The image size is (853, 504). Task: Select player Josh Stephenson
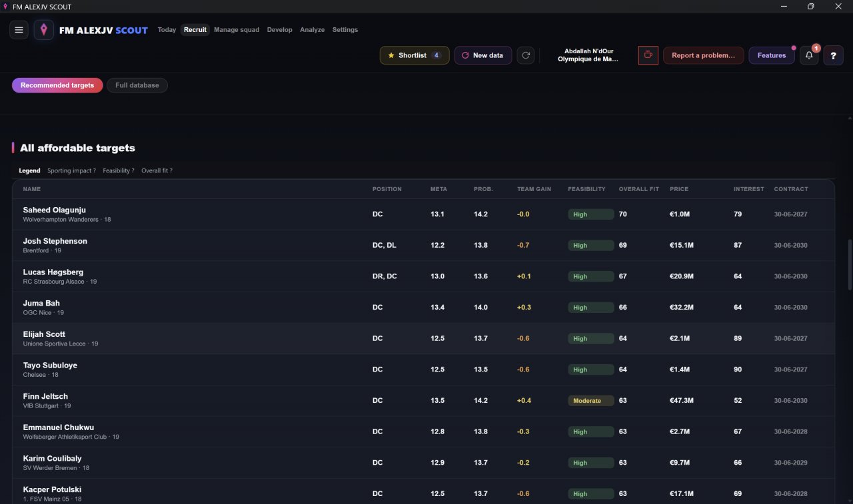[x=423, y=246]
